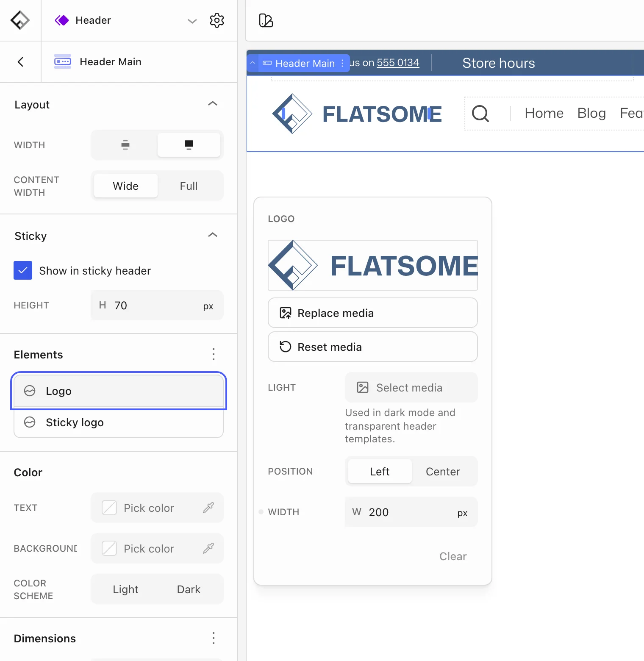Click the layout toggle icon in top toolbar

[266, 20]
